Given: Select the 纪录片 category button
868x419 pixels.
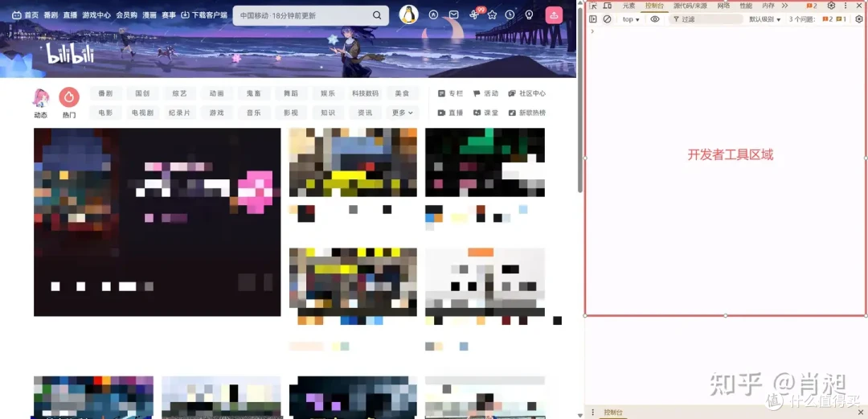Looking at the screenshot, I should coord(179,113).
